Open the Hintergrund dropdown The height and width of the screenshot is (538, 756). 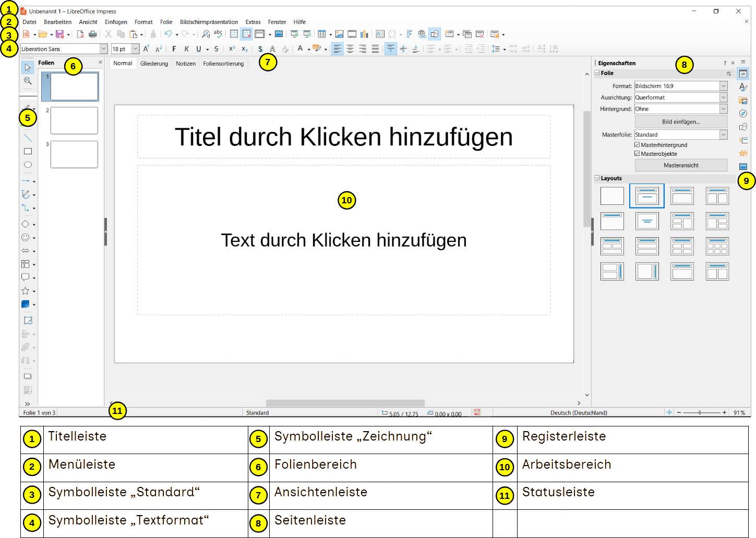coord(724,109)
